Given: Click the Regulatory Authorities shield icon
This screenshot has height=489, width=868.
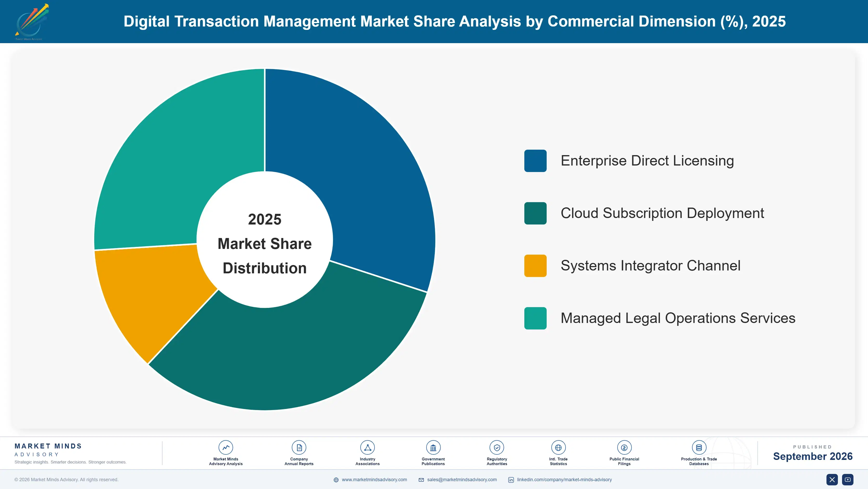Looking at the screenshot, I should [497, 447].
